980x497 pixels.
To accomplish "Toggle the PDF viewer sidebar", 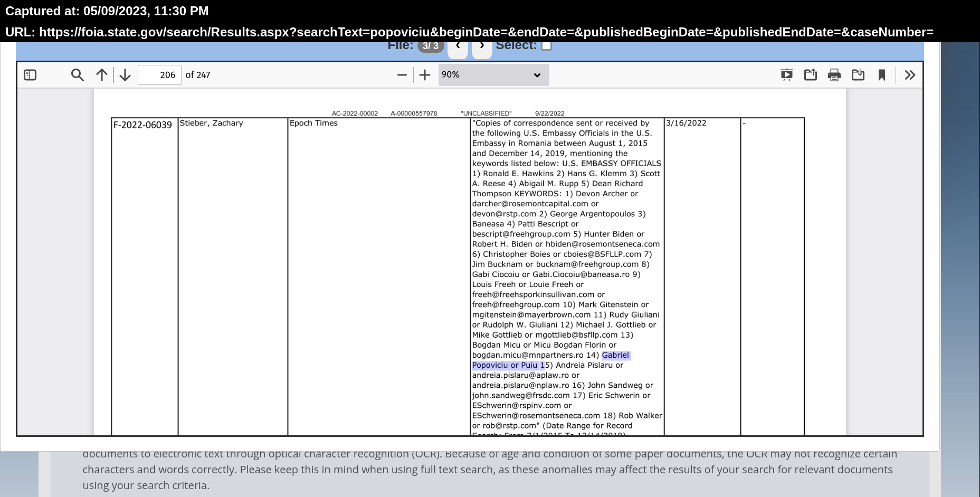I will coord(30,75).
